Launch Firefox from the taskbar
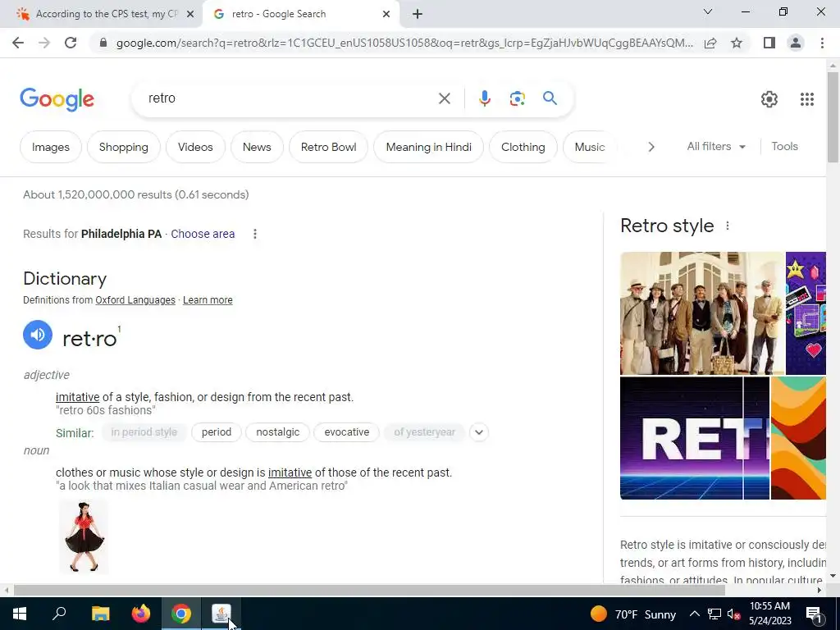Image resolution: width=840 pixels, height=630 pixels. tap(141, 614)
